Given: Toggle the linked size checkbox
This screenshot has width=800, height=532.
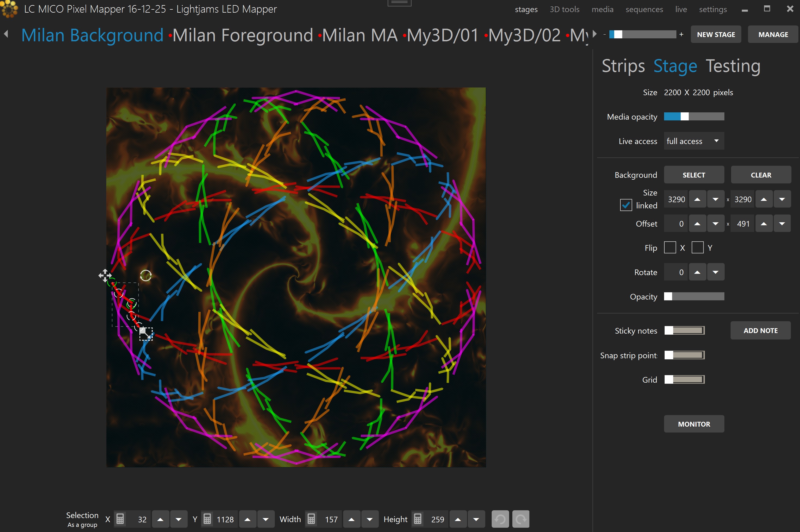Looking at the screenshot, I should [x=626, y=205].
